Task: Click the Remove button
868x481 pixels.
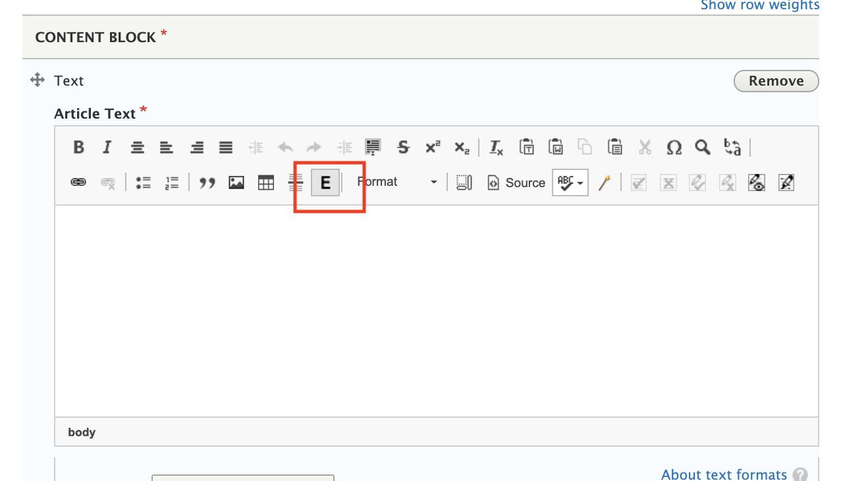Action: pyautogui.click(x=776, y=81)
